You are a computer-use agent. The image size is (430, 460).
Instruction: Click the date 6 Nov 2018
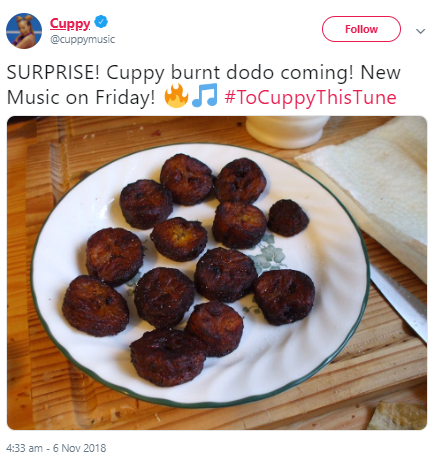[x=79, y=448]
